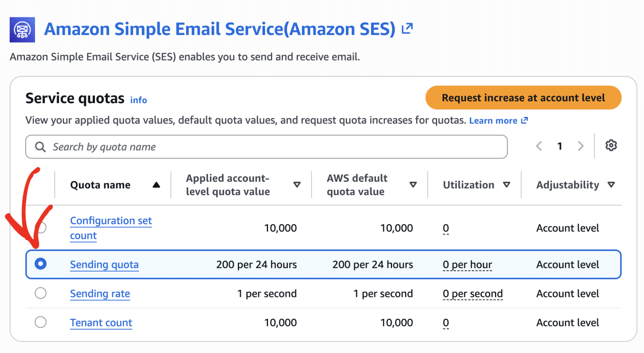The image size is (644, 353).
Task: Click AWS default value 200 per 24 hours
Action: pyautogui.click(x=373, y=265)
